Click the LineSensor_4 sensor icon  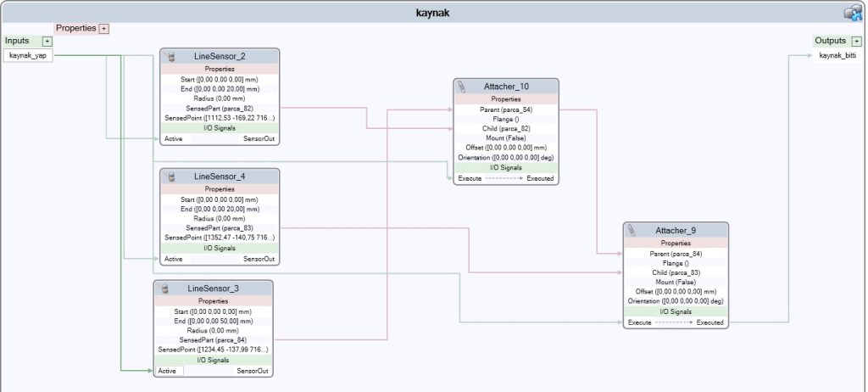click(x=172, y=176)
